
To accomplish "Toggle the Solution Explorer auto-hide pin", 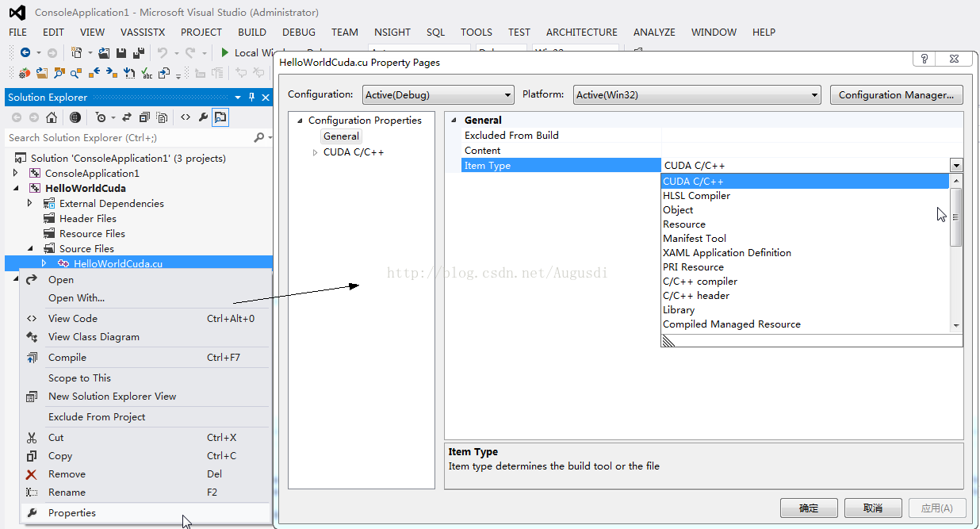I will coord(251,98).
